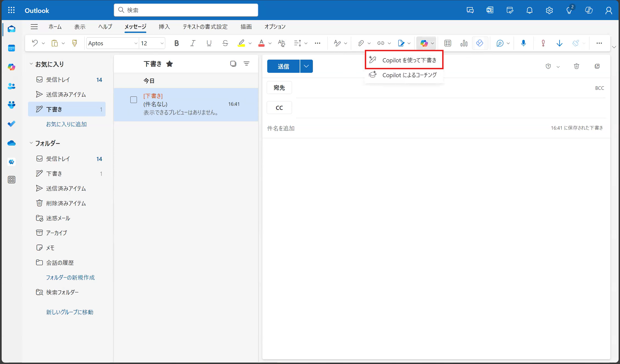Open Calendar in left sidebar

click(x=12, y=48)
